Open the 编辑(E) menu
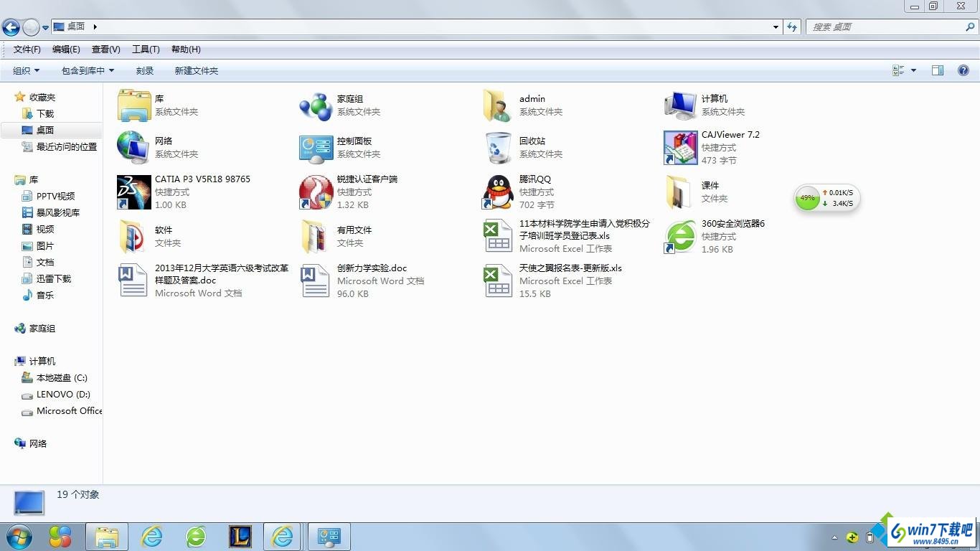Screen dimensions: 980x551 click(x=66, y=50)
